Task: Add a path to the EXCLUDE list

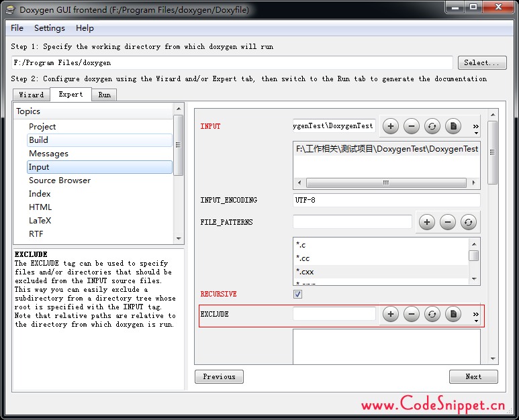Action: click(x=391, y=314)
